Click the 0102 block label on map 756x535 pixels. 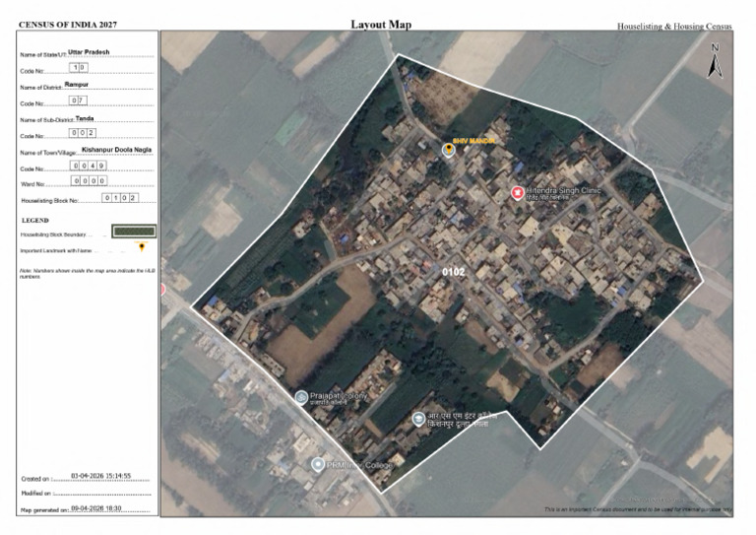(x=454, y=272)
